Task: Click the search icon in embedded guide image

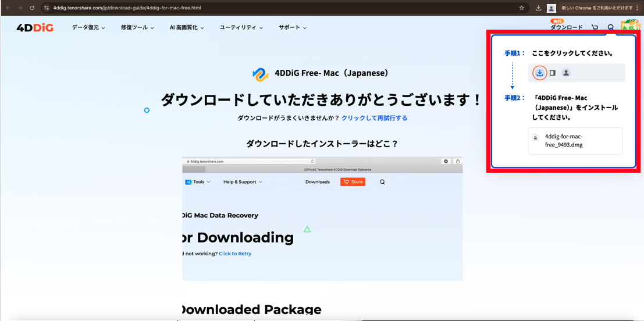Action: [382, 182]
